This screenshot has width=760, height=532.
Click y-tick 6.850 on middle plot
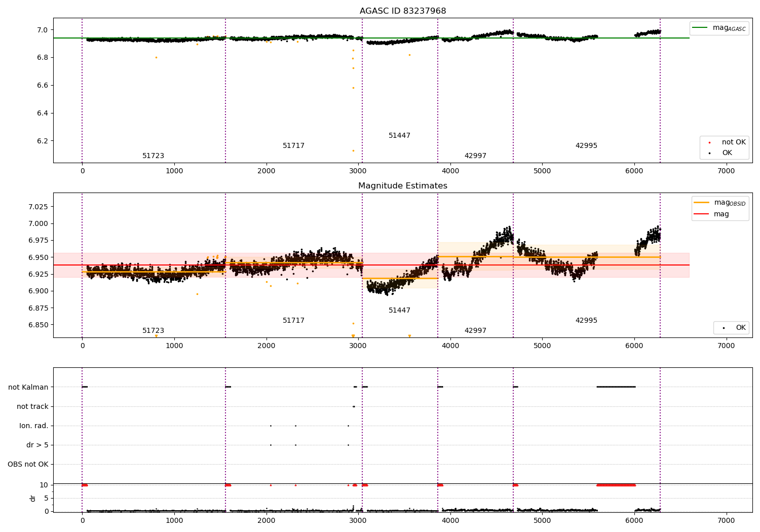point(38,325)
